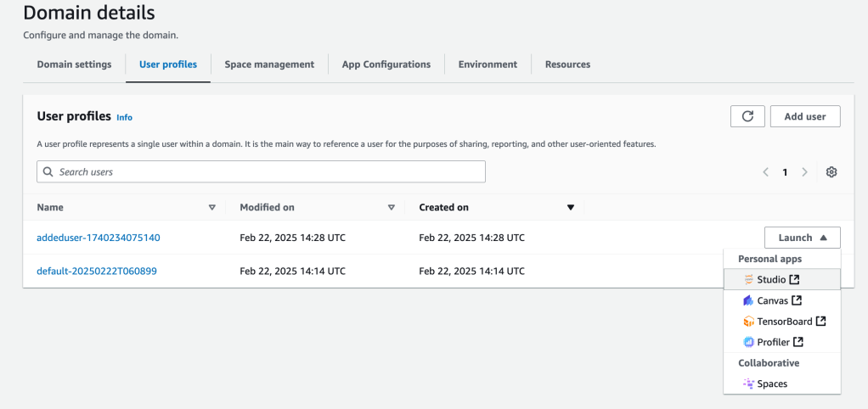Switch to the Domain settings tab
This screenshot has width=868, height=409.
74,64
